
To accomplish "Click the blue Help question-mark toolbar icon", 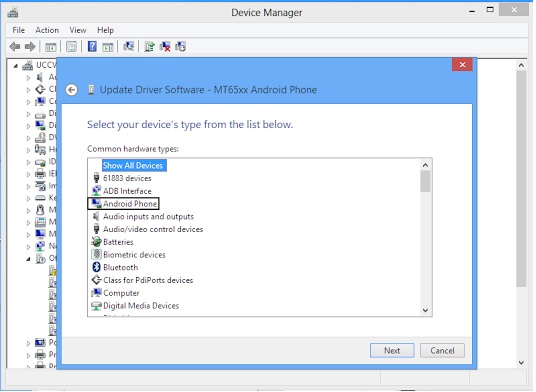I will (92, 46).
